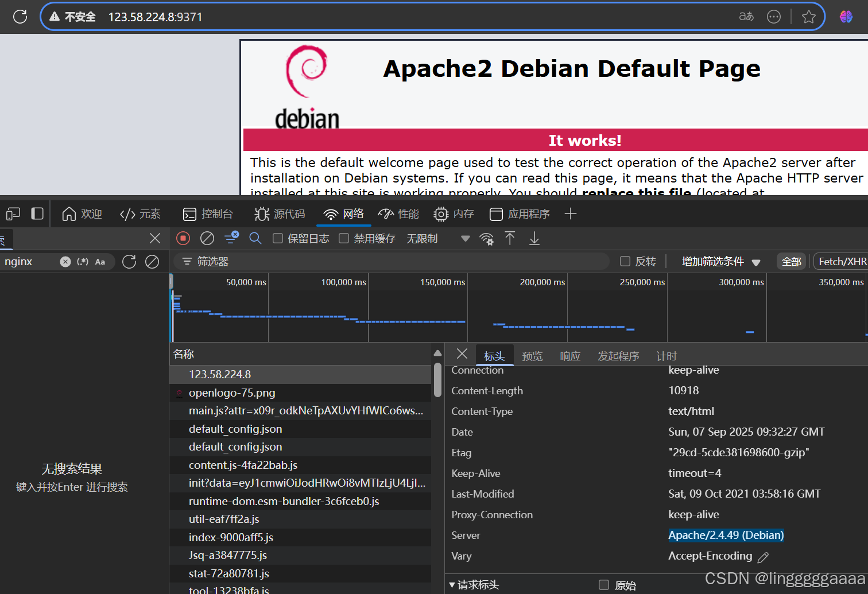Click the request list scrollbar thumb
This screenshot has height=594, width=868.
pos(437,379)
